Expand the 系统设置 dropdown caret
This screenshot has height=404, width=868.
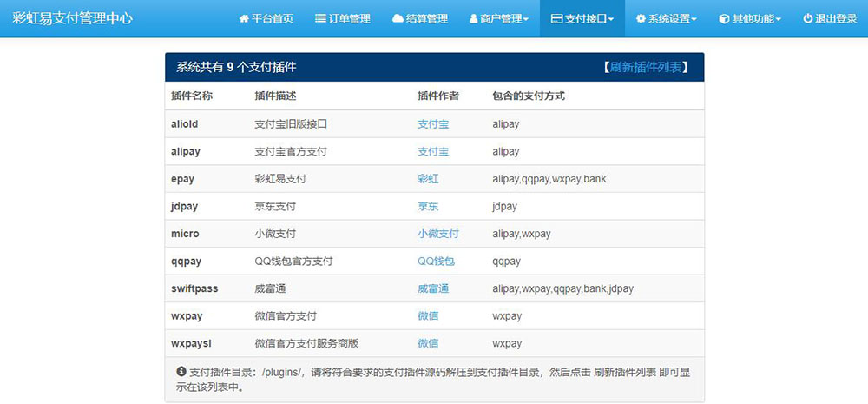[x=694, y=19]
